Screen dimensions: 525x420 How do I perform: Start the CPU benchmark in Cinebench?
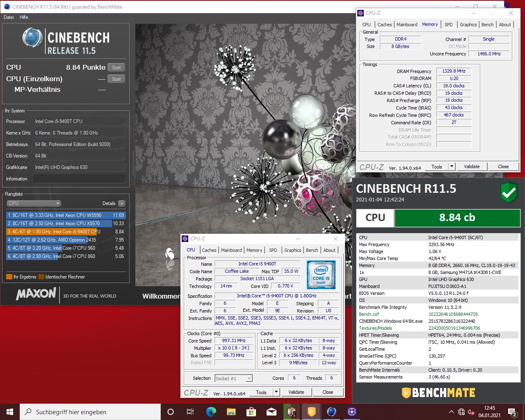point(116,68)
